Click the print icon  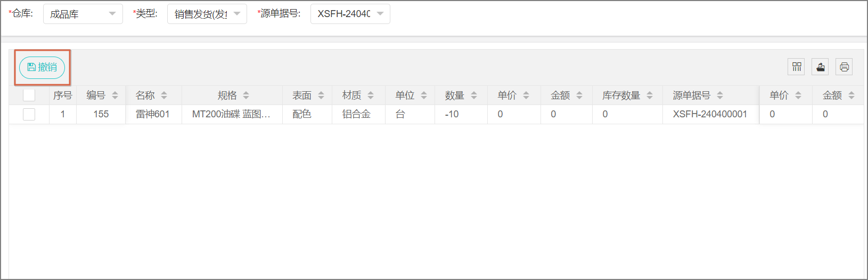[844, 67]
